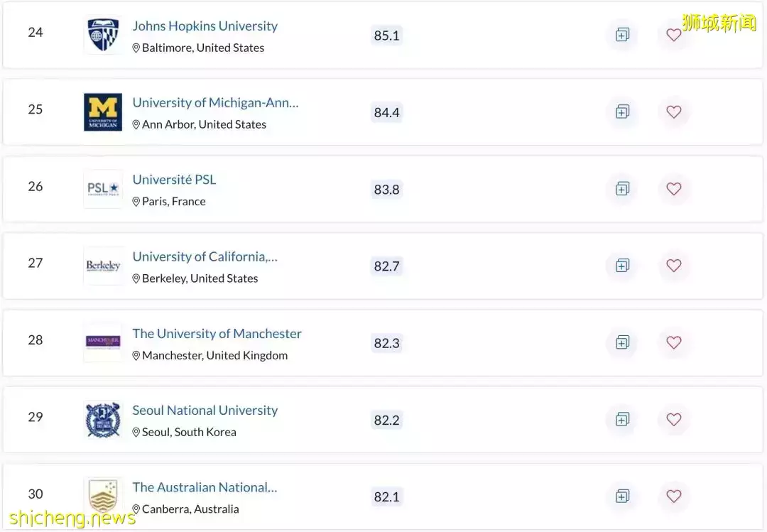Click the Université PSL logo icon
The image size is (767, 532).
point(103,188)
